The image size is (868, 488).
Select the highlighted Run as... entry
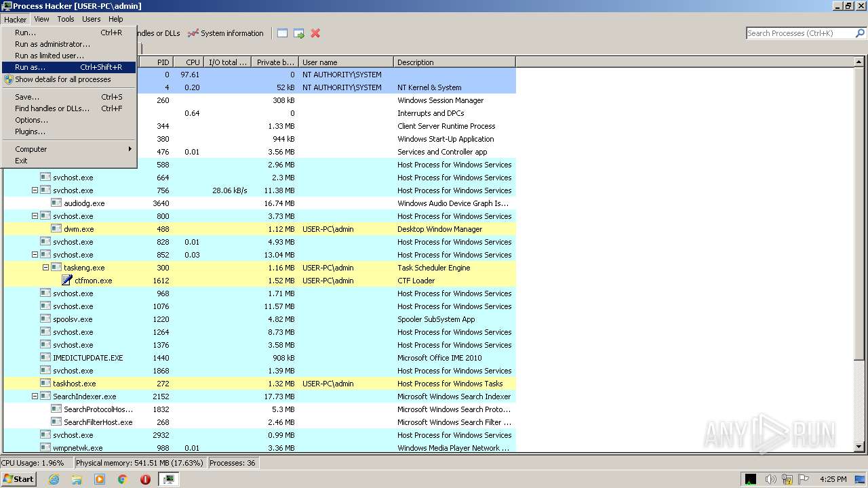pyautogui.click(x=68, y=67)
